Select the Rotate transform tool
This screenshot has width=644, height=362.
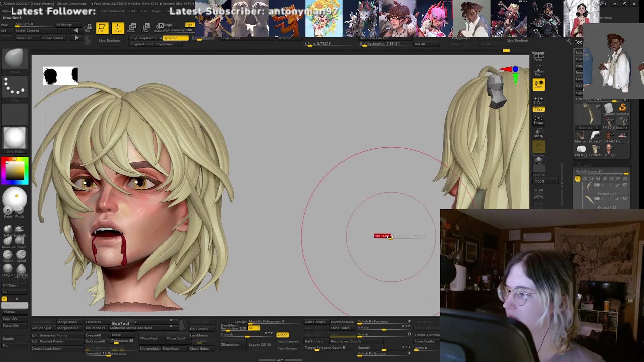[x=160, y=28]
